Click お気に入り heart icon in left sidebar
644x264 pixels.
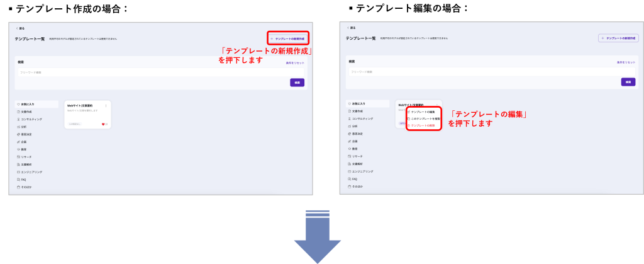18,104
